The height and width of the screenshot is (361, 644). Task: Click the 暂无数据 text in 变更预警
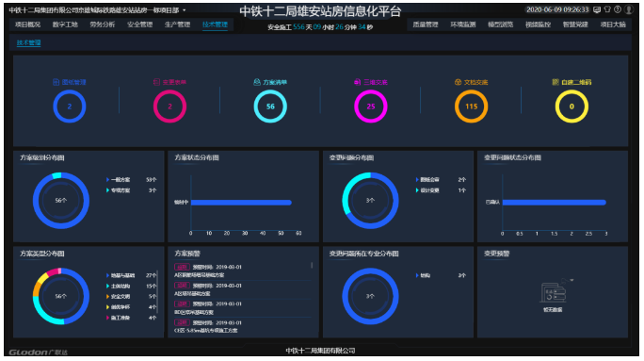(x=553, y=310)
